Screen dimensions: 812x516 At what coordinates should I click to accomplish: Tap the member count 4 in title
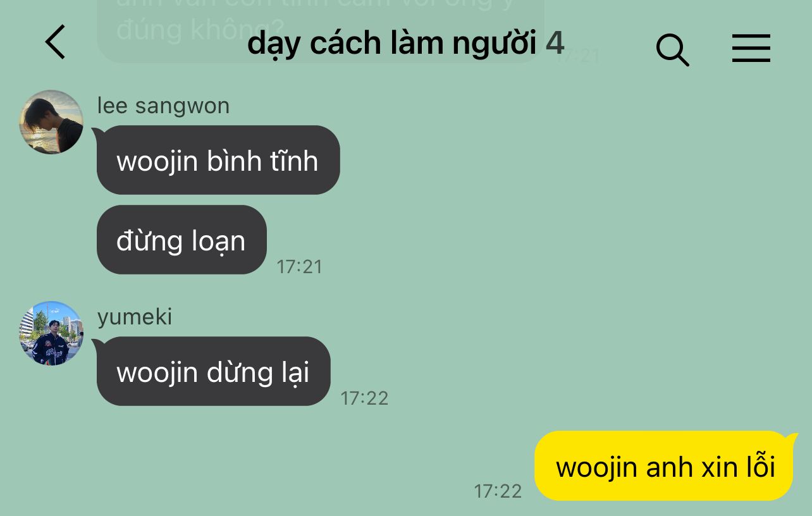(555, 43)
